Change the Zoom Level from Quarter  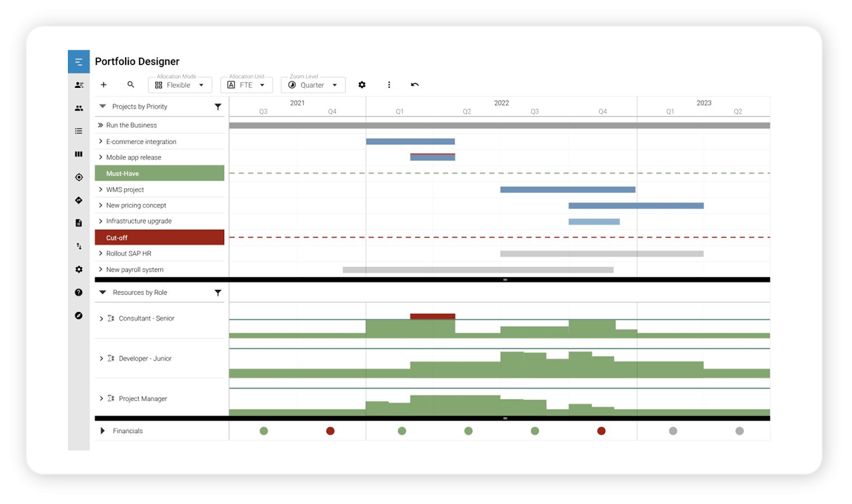click(x=313, y=85)
